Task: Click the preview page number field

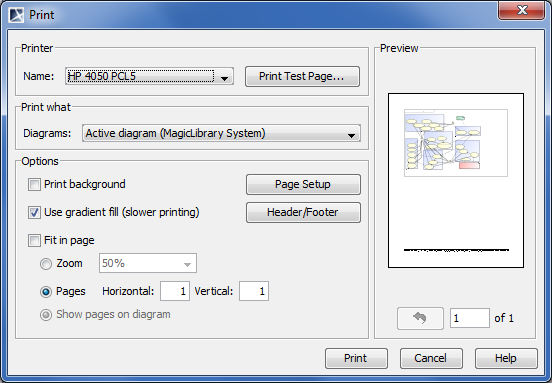Action: (x=470, y=318)
